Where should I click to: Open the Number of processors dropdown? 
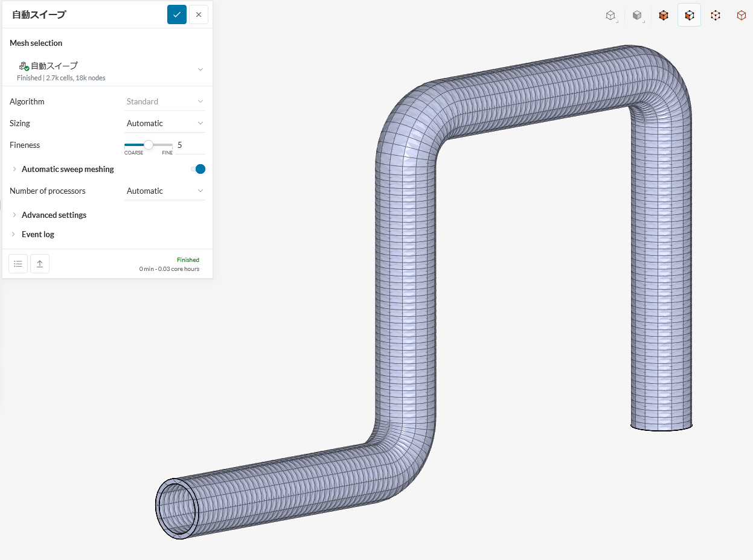[x=165, y=191]
